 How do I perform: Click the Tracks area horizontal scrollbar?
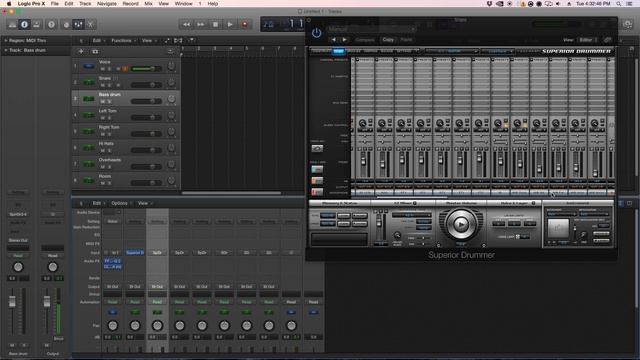[231, 193]
